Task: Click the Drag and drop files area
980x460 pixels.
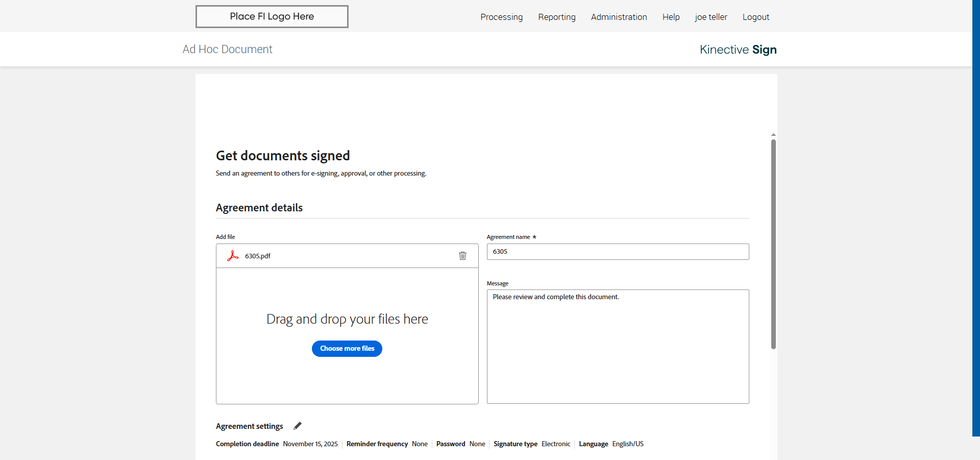Action: [347, 319]
